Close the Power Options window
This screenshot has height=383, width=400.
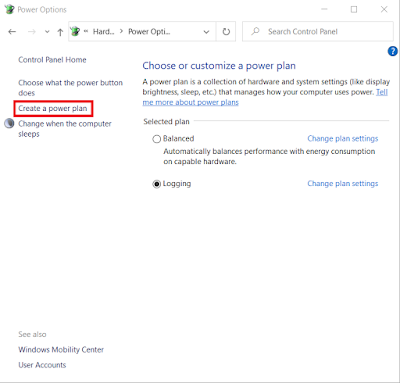pos(384,9)
